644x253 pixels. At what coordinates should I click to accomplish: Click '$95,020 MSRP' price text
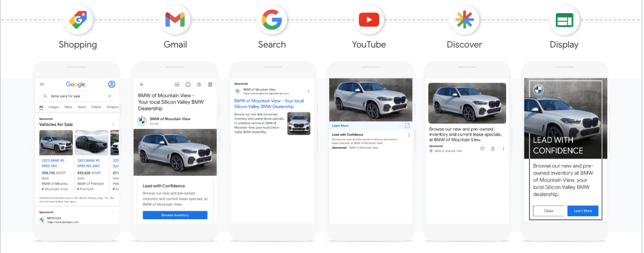pos(88,173)
